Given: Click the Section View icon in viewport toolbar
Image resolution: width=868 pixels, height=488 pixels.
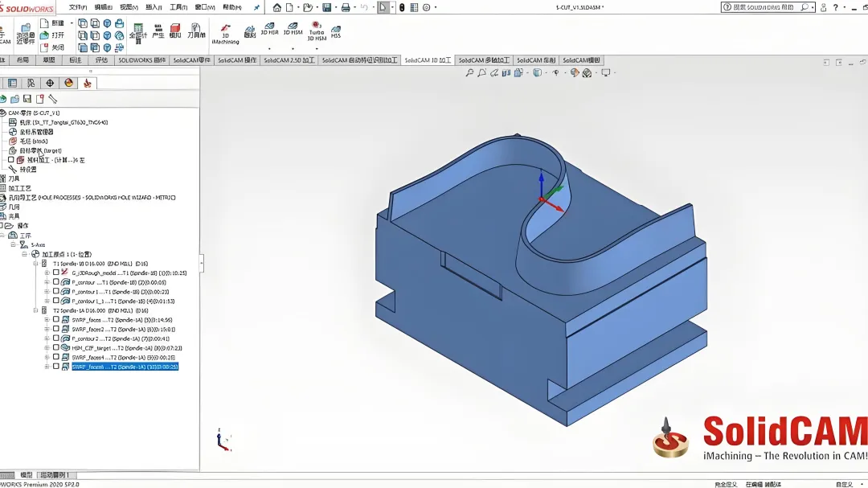Looking at the screenshot, I should click(x=506, y=72).
